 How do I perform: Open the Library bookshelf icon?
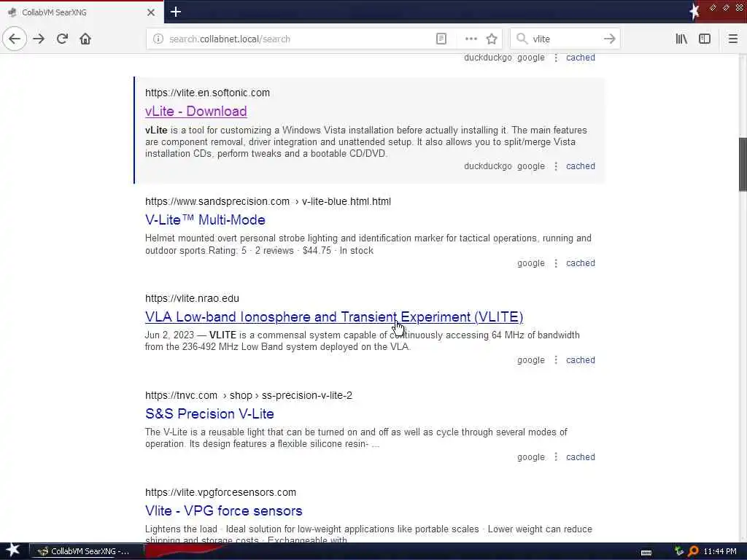tap(681, 39)
